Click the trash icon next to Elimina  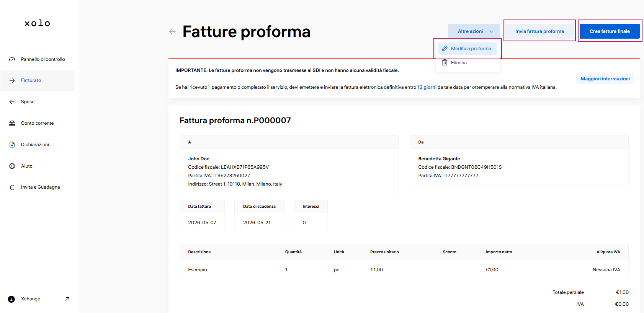click(x=445, y=62)
